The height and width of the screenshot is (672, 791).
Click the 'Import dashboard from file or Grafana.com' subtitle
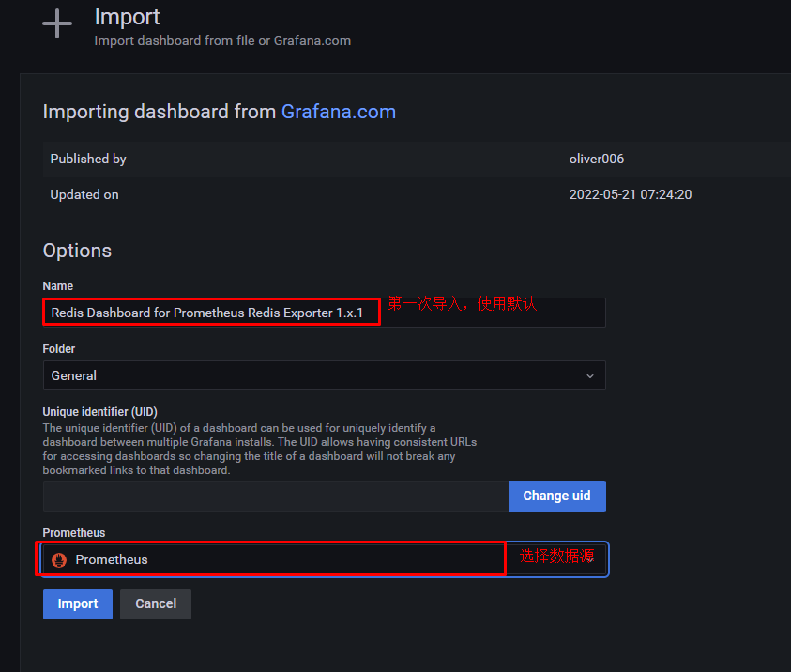click(222, 41)
